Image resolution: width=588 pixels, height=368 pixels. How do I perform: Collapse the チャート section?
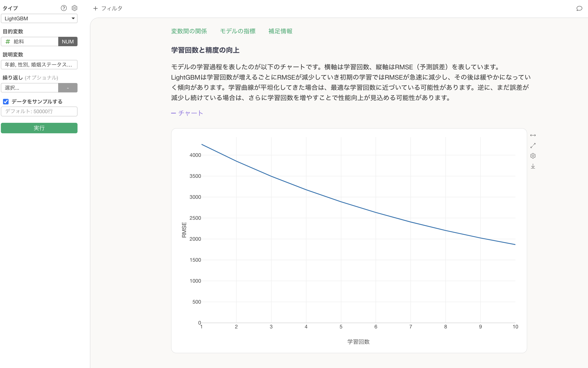(x=187, y=113)
